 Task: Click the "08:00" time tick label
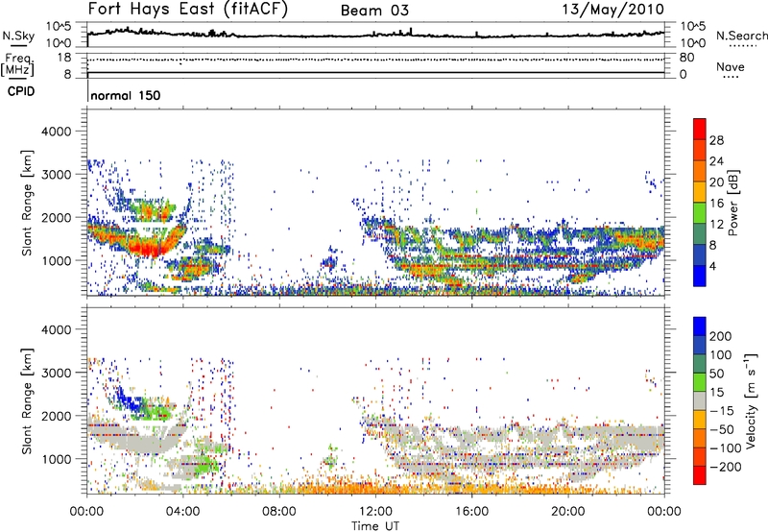(279, 512)
